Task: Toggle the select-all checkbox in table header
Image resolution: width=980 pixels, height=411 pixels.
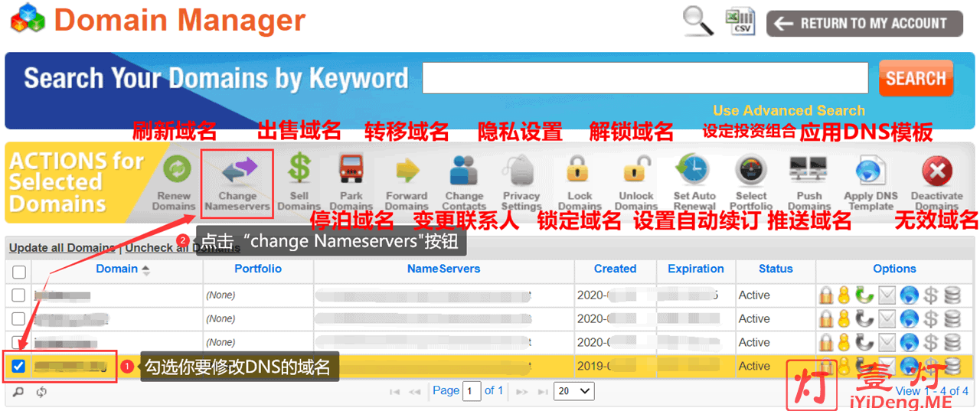Action: tap(19, 272)
